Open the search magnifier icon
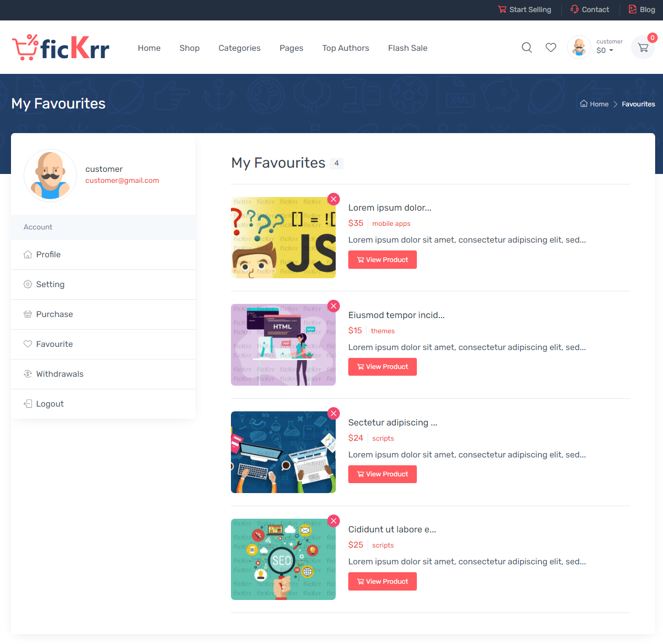This screenshot has height=644, width=663. click(527, 48)
